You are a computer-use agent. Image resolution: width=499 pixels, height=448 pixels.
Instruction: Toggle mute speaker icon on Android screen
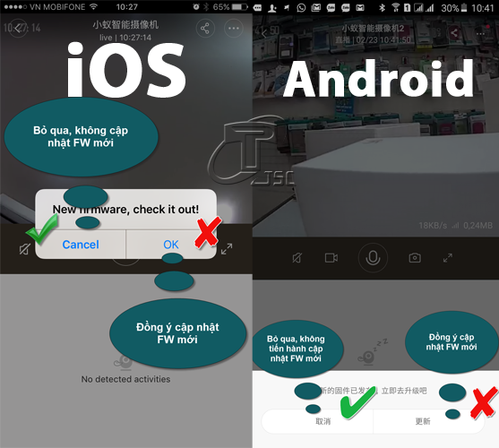coord(297,258)
